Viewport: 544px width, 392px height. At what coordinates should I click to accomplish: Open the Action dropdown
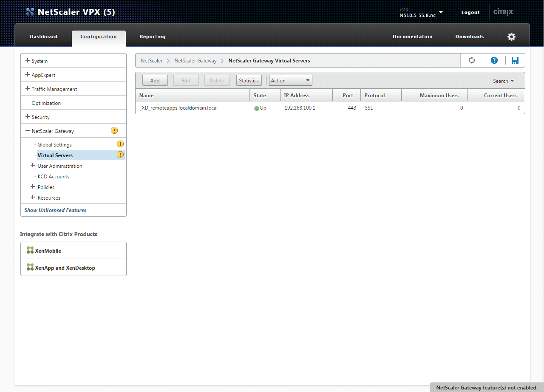[290, 80]
